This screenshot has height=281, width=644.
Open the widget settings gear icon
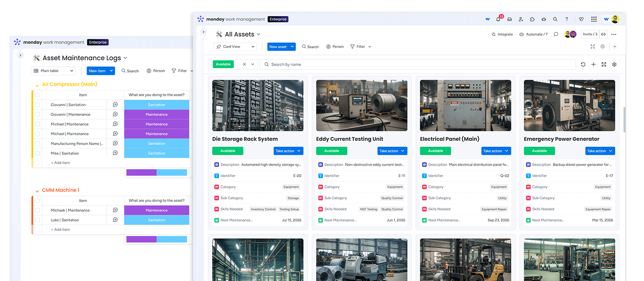[x=614, y=64]
